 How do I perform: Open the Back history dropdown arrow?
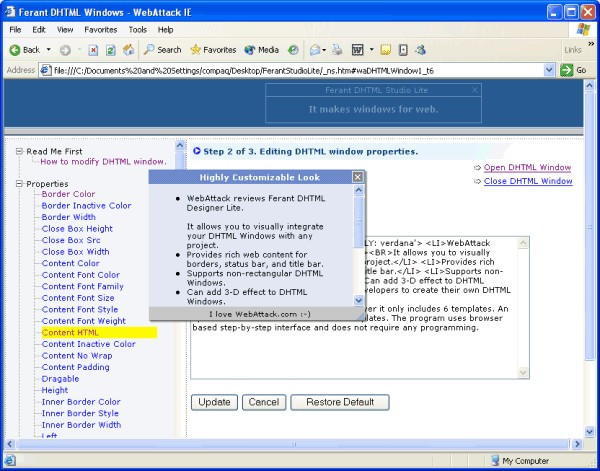click(x=49, y=50)
